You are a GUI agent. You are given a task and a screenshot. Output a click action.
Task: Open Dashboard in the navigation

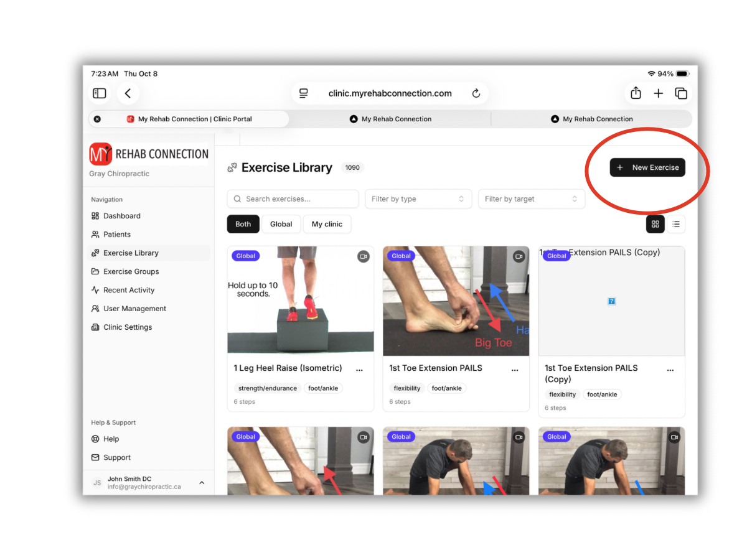tap(149, 216)
